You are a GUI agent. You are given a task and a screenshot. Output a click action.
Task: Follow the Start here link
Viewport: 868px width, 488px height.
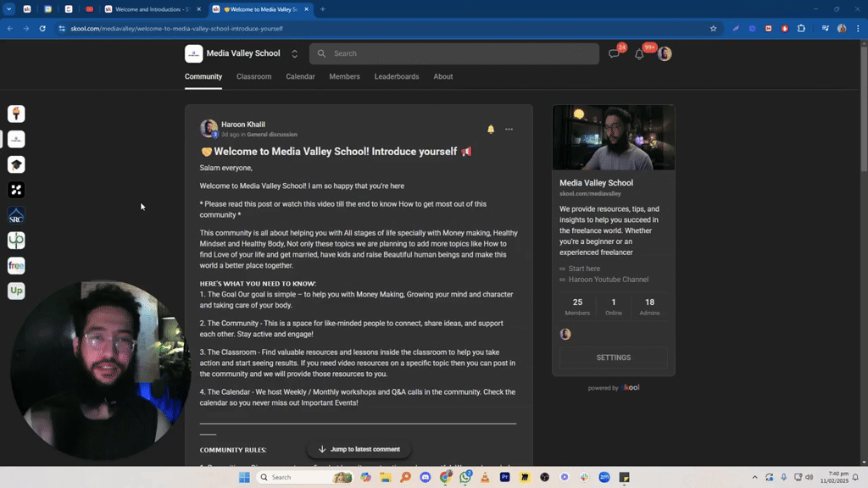(583, 269)
